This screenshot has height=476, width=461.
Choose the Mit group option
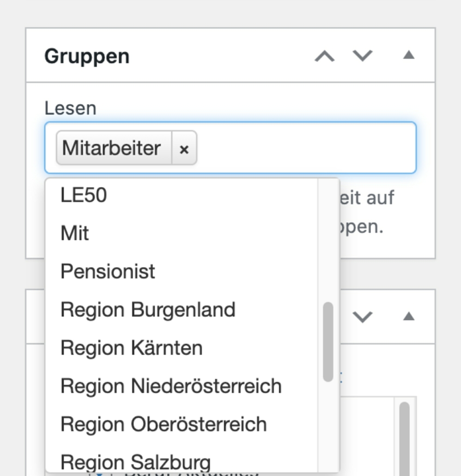(x=75, y=233)
